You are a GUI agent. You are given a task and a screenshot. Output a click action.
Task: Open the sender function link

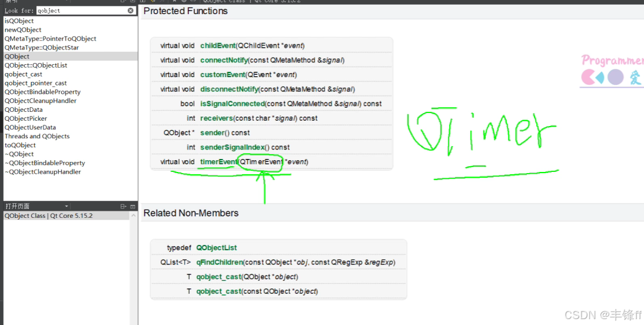[x=212, y=133]
